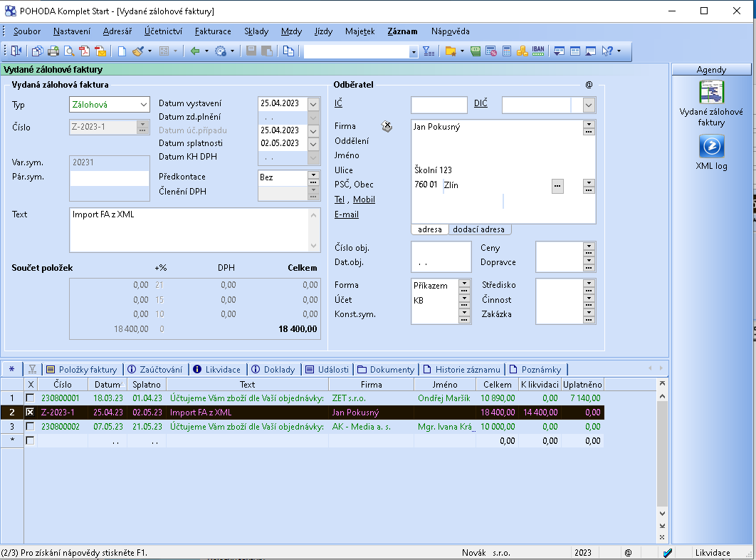This screenshot has height=560, width=756.
Task: Sort the table by Celkem column header
Action: 497,385
